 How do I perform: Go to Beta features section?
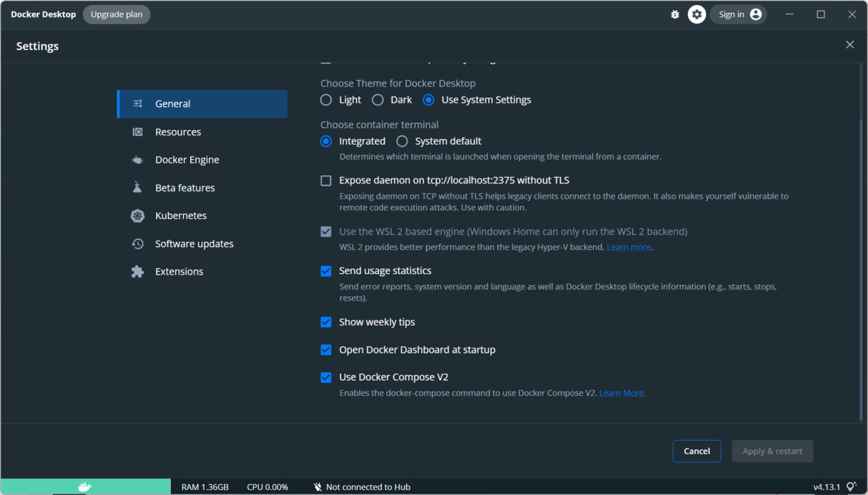203,188
